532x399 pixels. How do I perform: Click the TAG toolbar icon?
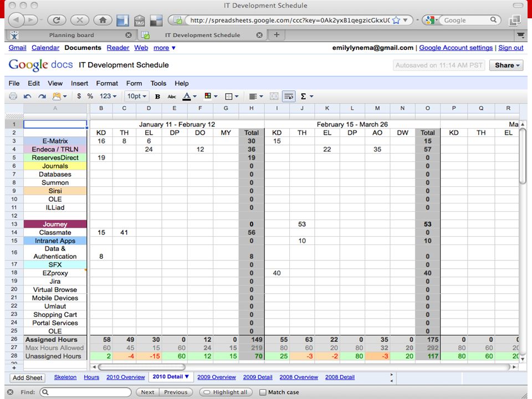pos(140,21)
